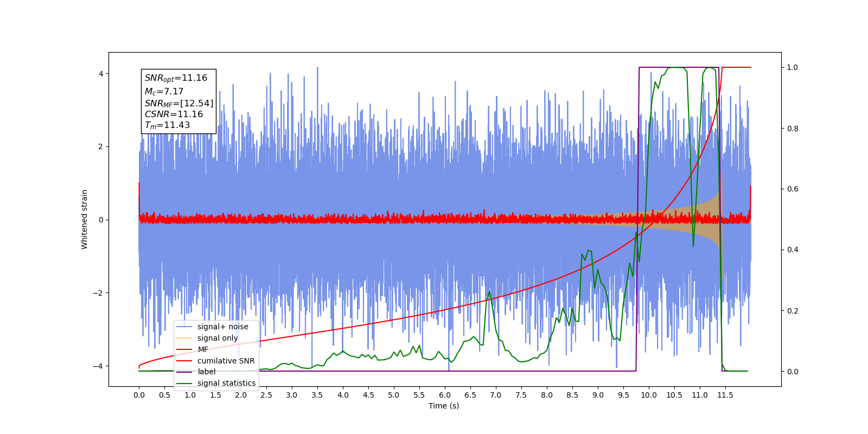868x434 pixels.
Task: Click the Mc=7.17 annotation line
Action: [x=164, y=92]
